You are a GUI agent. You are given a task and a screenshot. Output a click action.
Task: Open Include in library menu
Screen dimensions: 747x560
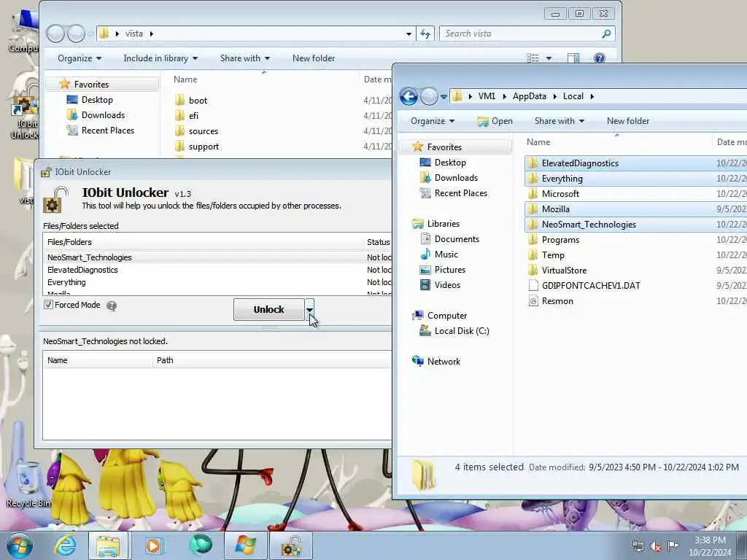pos(160,58)
